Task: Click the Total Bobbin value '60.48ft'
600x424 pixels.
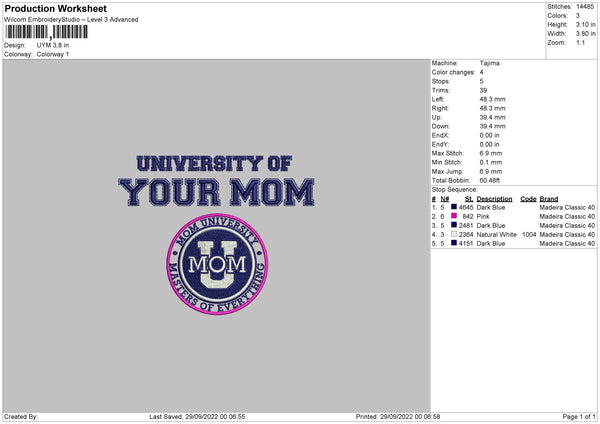Action: click(490, 180)
